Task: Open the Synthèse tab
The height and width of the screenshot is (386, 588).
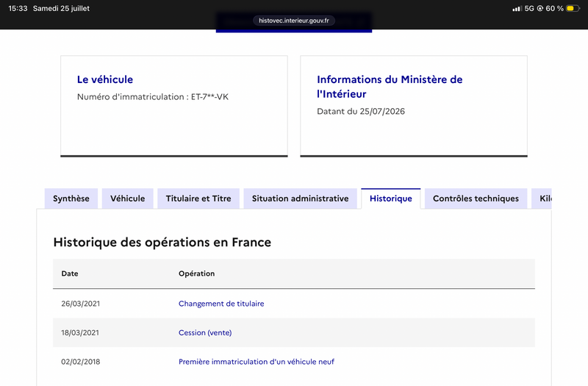Action: (71, 199)
